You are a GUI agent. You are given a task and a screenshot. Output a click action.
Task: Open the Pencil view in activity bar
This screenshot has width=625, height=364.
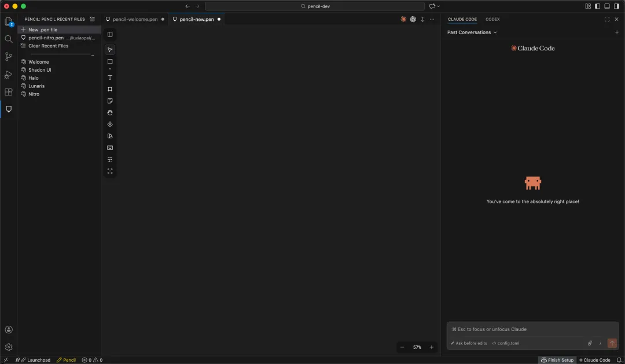(x=8, y=109)
